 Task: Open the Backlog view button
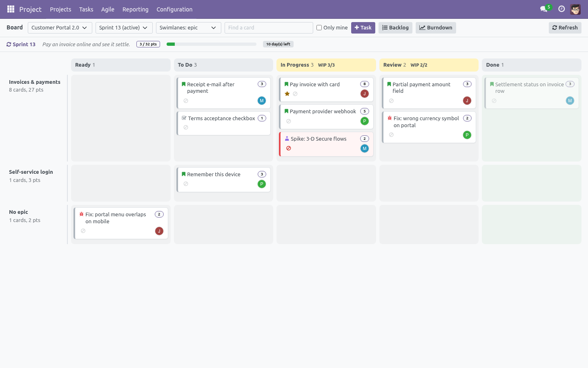(x=395, y=28)
